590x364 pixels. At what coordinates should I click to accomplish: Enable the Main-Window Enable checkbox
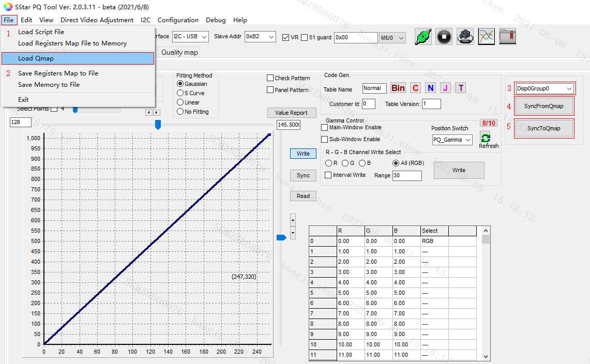click(325, 127)
